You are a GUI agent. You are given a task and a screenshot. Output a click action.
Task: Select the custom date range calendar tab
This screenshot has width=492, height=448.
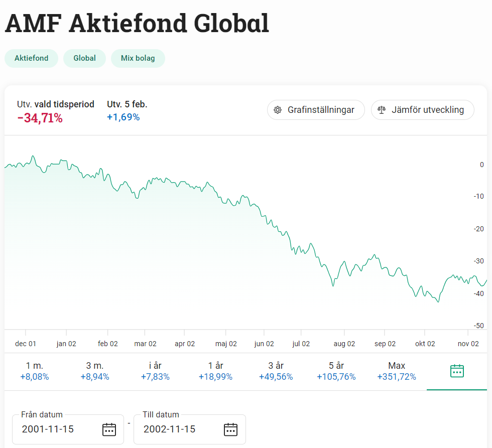pyautogui.click(x=457, y=371)
